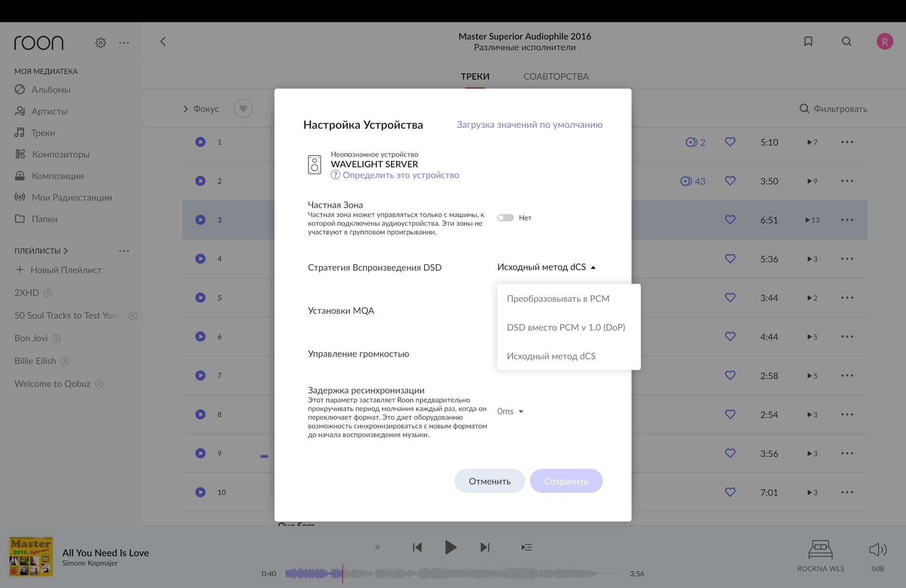
Task: Open the versions icon showing 43
Action: [x=693, y=181]
